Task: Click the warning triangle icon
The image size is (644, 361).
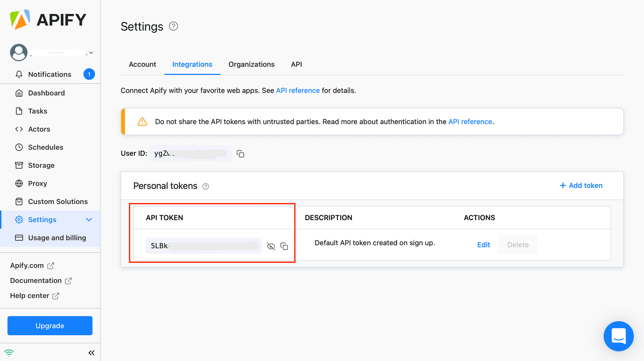Action: (x=142, y=122)
